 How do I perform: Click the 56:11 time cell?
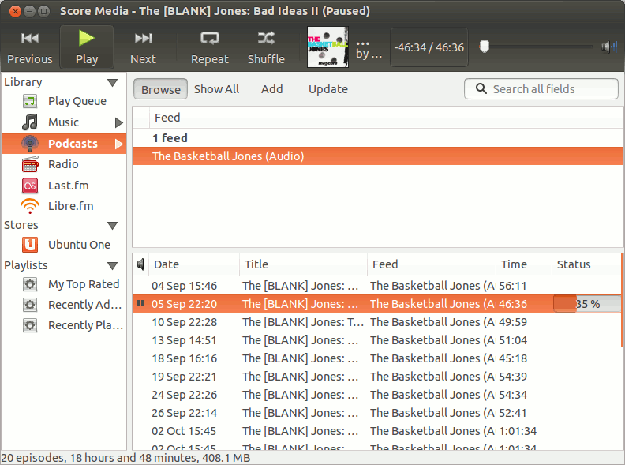click(513, 286)
